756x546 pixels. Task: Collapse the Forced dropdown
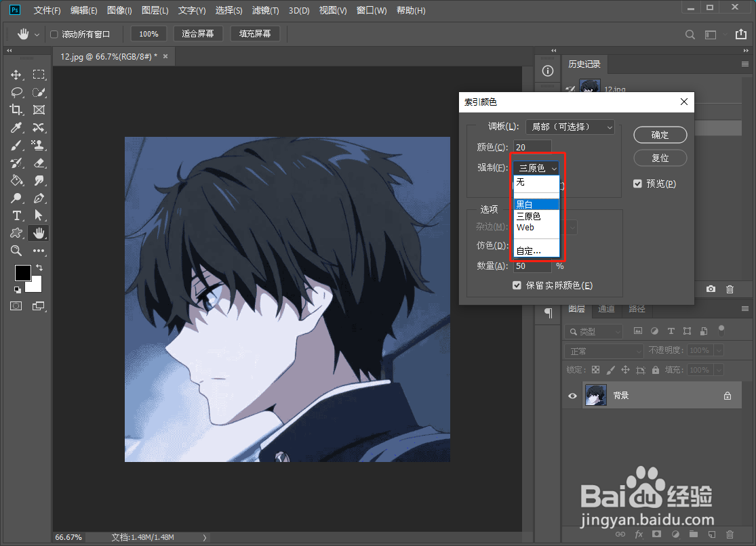536,168
